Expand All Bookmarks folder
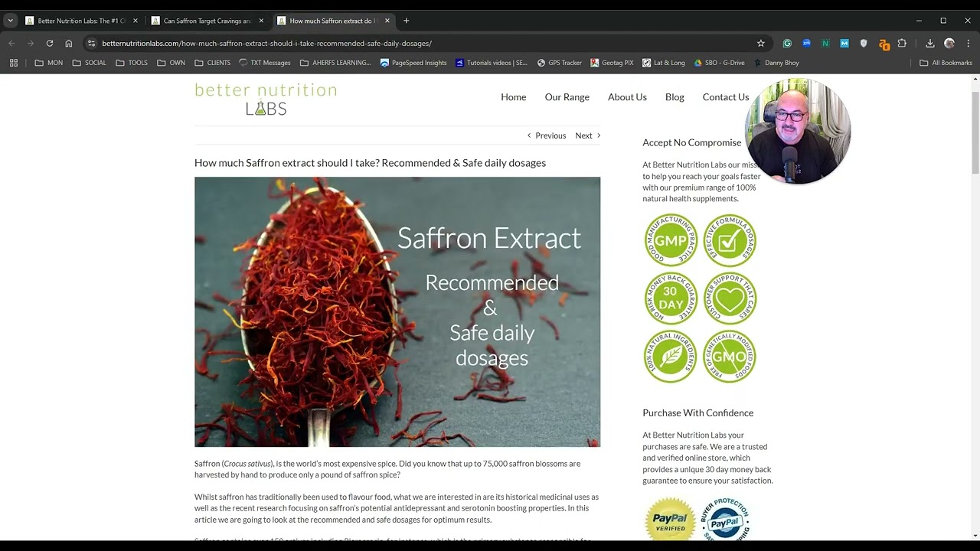980x551 pixels. 946,63
